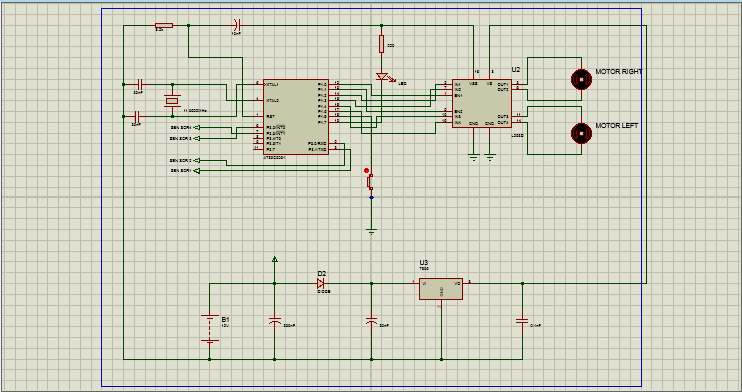The image size is (742, 392).
Task: Click the ground symbol under the push button
Action: pos(371,232)
